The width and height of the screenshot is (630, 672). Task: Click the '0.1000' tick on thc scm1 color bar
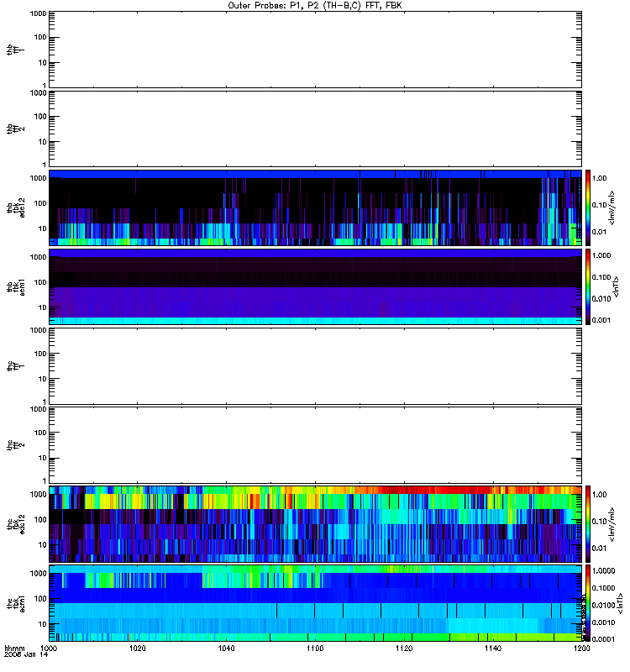(x=603, y=588)
